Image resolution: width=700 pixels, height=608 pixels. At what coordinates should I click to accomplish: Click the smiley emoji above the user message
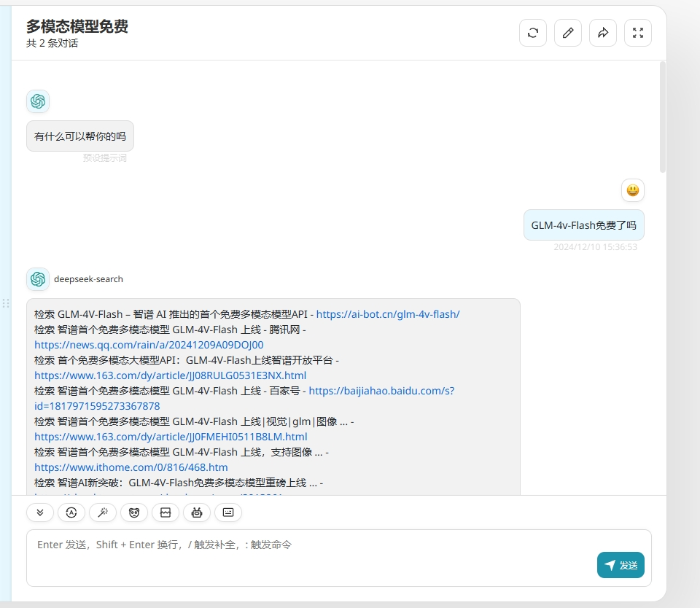coord(633,190)
